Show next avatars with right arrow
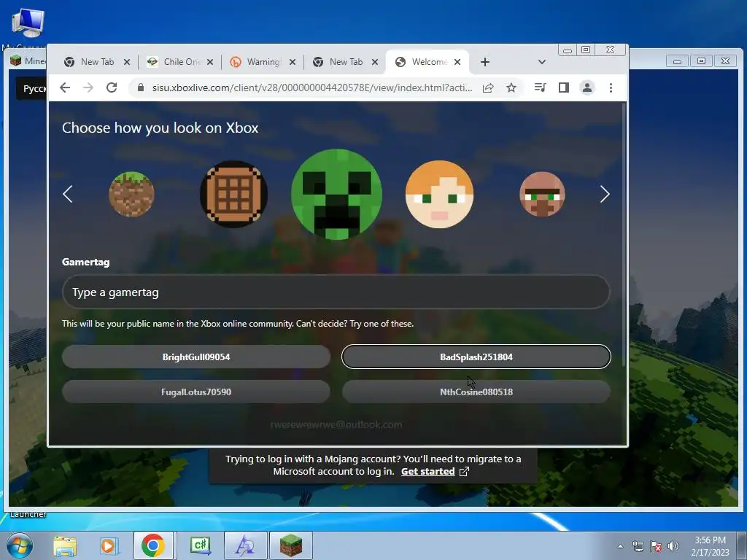Image resolution: width=747 pixels, height=560 pixels. [605, 194]
